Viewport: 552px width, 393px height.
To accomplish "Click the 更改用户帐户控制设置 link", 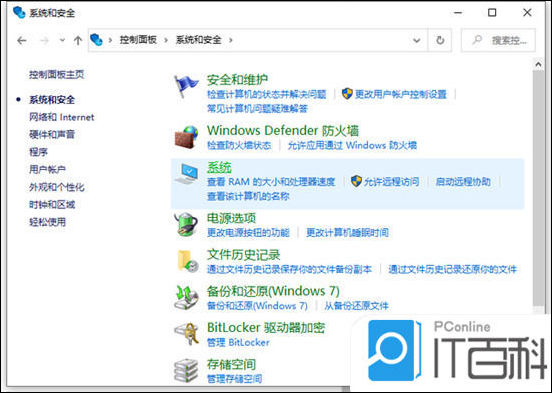I will (x=401, y=94).
